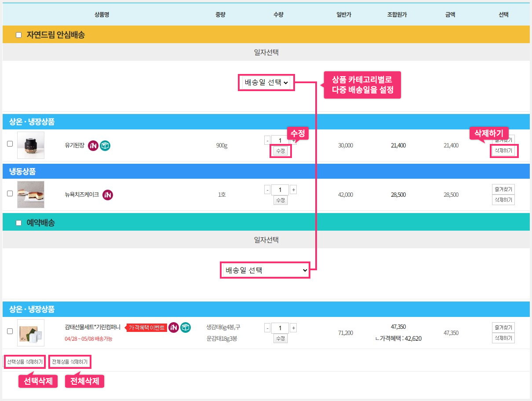Click the quantity field for 감태선물세트
Screen dimensions: 532x401
[x=280, y=328]
